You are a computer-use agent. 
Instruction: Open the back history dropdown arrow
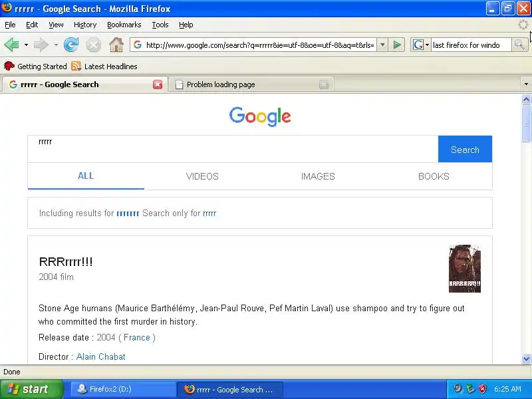pyautogui.click(x=26, y=45)
